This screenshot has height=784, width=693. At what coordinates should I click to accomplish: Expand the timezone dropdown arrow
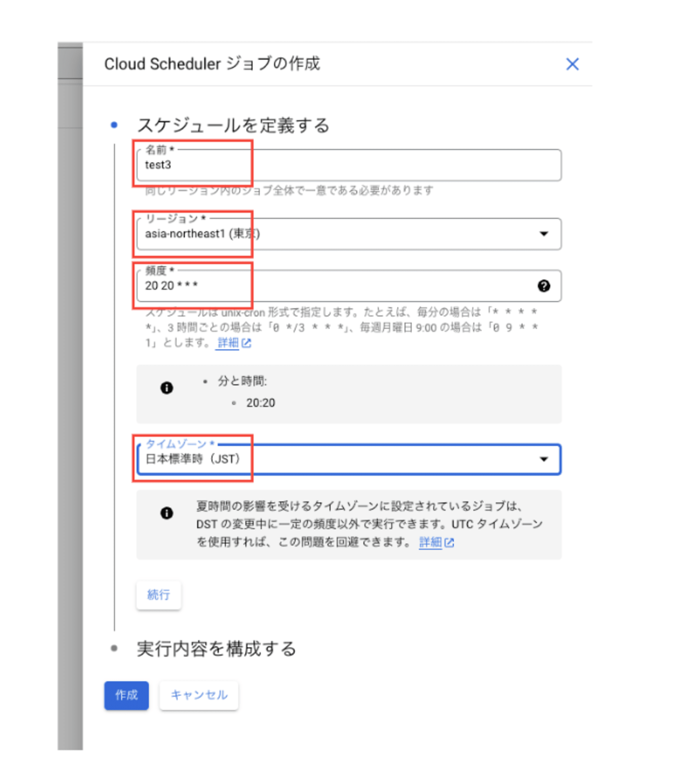coord(543,459)
